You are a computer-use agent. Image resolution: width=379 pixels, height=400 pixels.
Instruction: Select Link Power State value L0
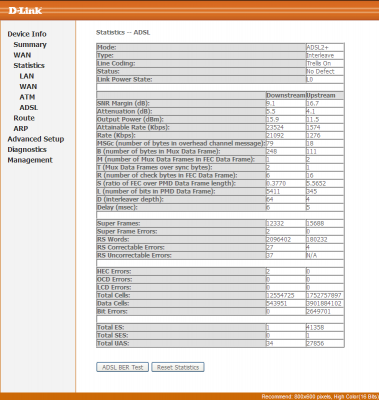point(310,80)
